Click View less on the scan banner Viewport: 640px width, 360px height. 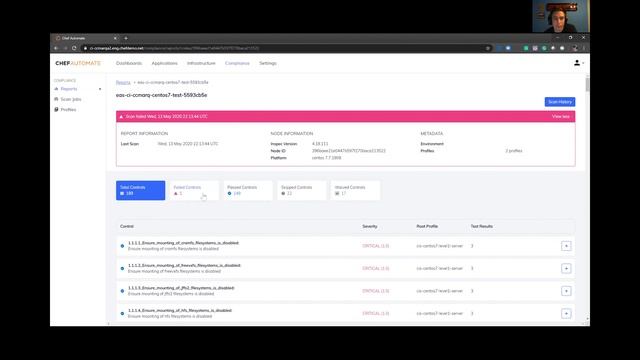pyautogui.click(x=560, y=117)
